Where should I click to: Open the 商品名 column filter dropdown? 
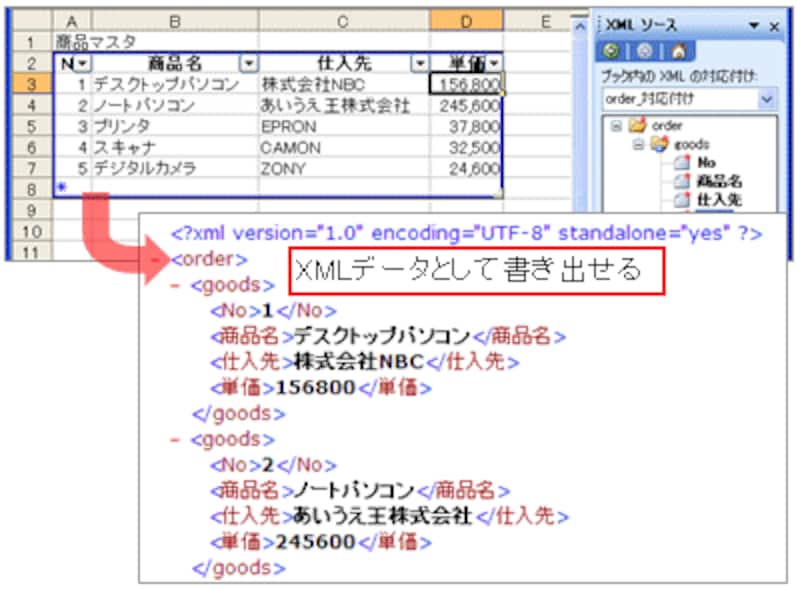[248, 64]
